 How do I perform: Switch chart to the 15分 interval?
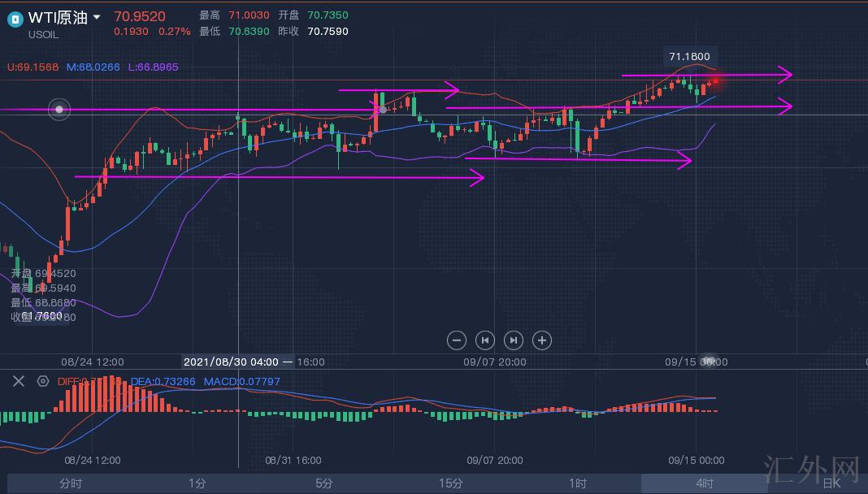pyautogui.click(x=451, y=483)
